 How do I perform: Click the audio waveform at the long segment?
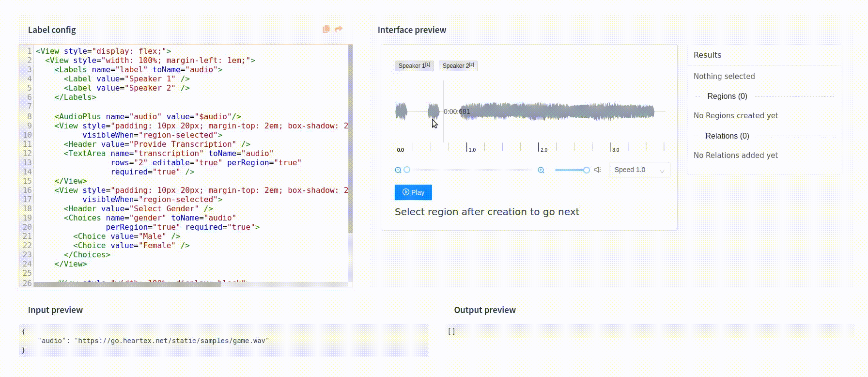[x=557, y=111]
